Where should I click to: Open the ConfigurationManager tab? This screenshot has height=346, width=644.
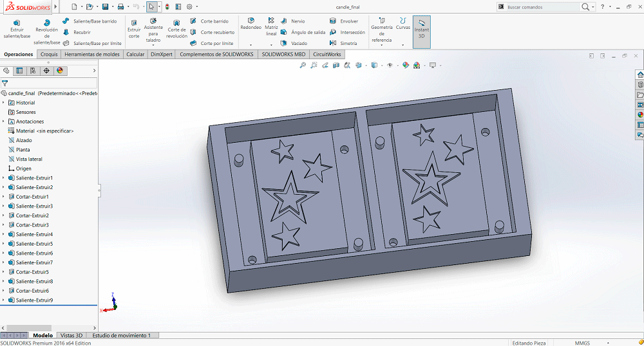pos(33,71)
